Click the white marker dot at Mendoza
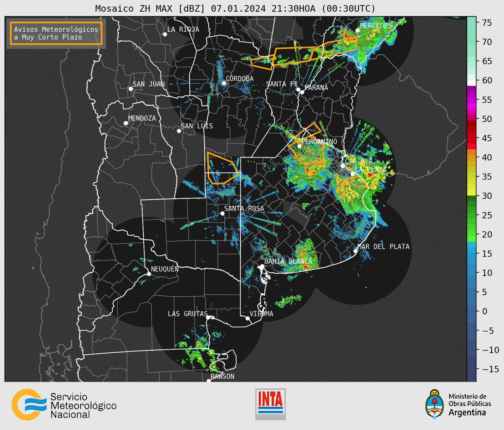Screen dimensions: 504x430 coord(126,123)
